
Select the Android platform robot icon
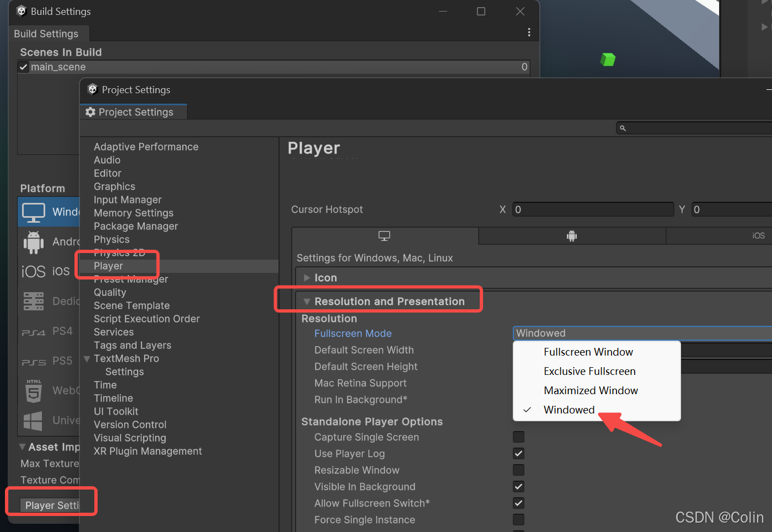(34, 242)
